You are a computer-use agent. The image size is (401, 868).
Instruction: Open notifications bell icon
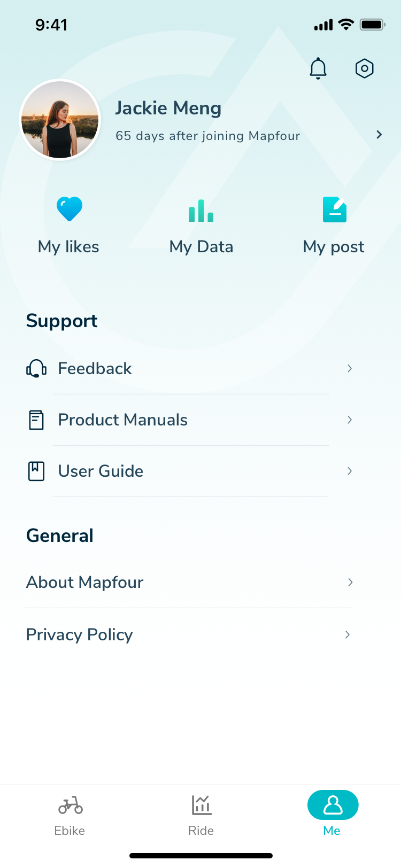318,68
